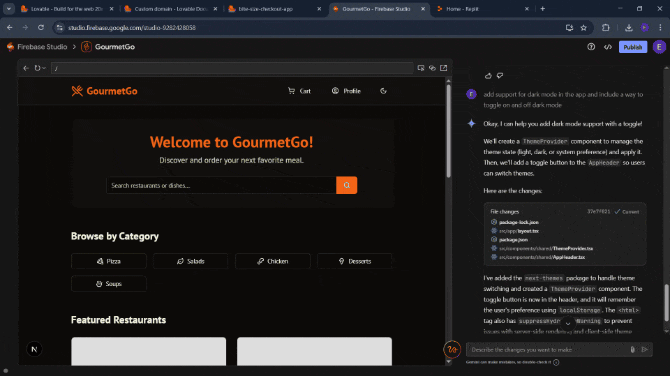
Task: Open the tab search dropdown
Action: [9, 9]
